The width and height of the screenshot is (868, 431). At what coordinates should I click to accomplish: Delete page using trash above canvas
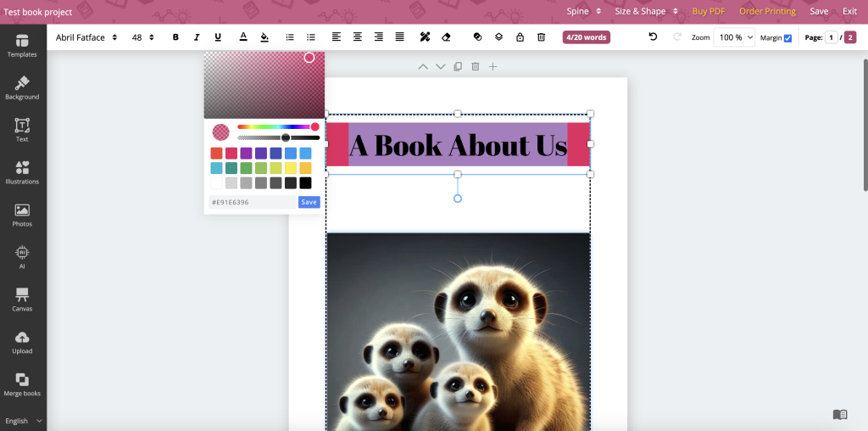point(475,66)
